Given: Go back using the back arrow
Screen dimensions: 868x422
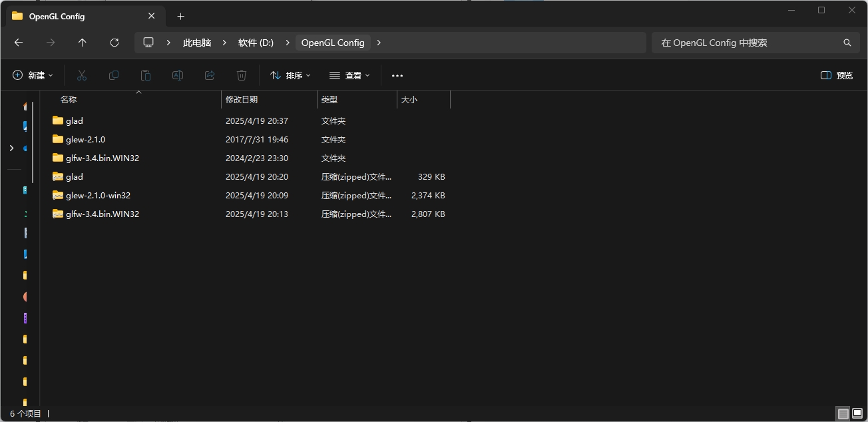Looking at the screenshot, I should click(x=19, y=43).
